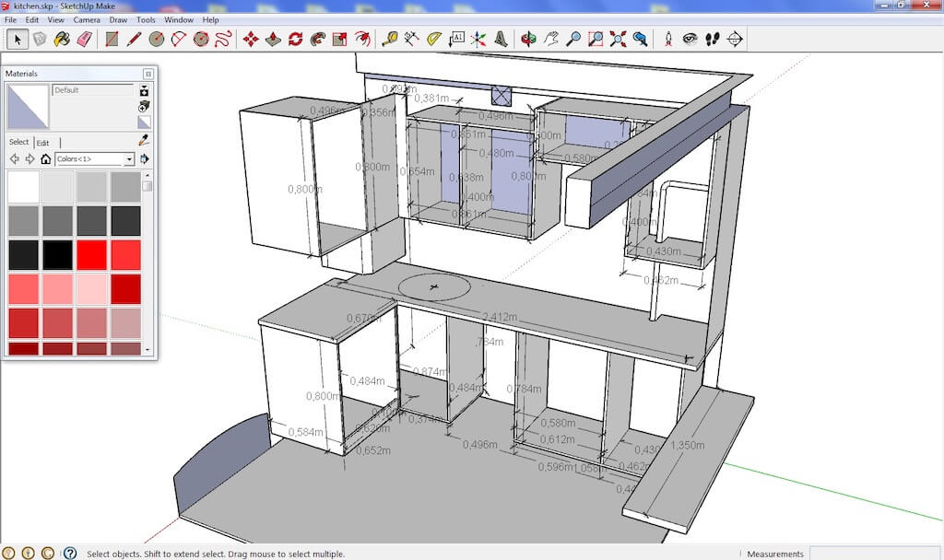Activate the Push/Pull tool
The image size is (944, 560).
tap(273, 39)
